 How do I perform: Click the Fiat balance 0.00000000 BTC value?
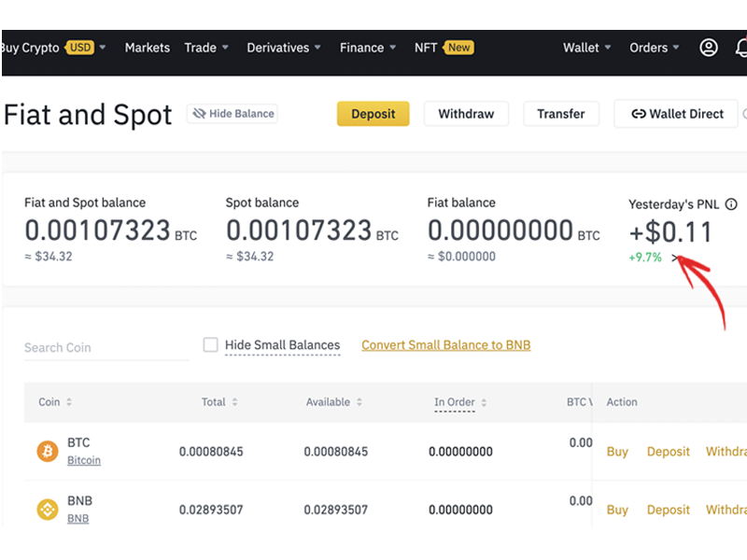click(514, 231)
